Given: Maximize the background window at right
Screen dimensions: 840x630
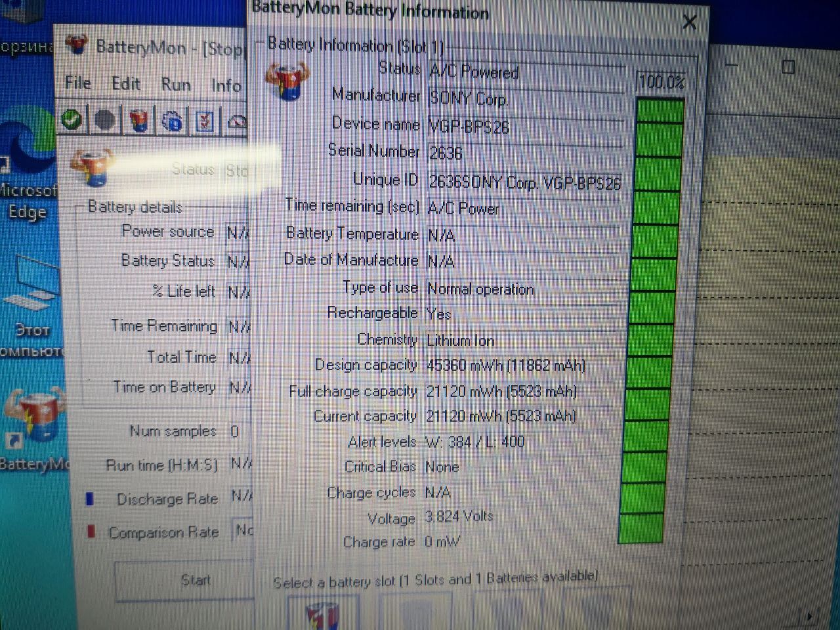Looking at the screenshot, I should tap(789, 67).
